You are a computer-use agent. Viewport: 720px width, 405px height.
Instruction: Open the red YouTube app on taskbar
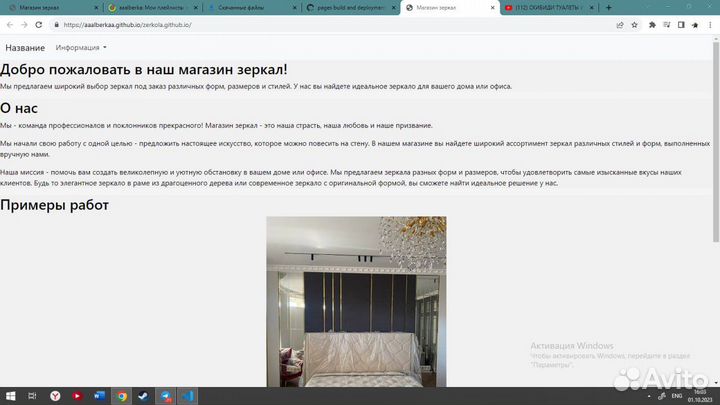click(77, 396)
